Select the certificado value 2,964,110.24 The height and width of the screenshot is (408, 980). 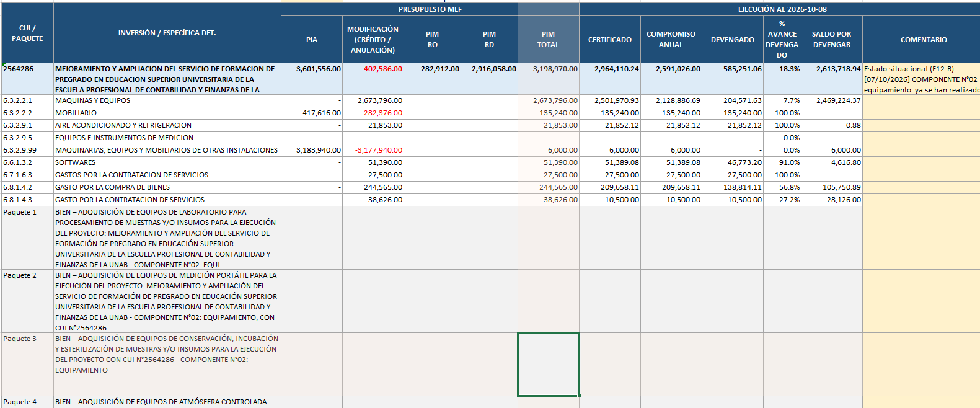coord(610,79)
